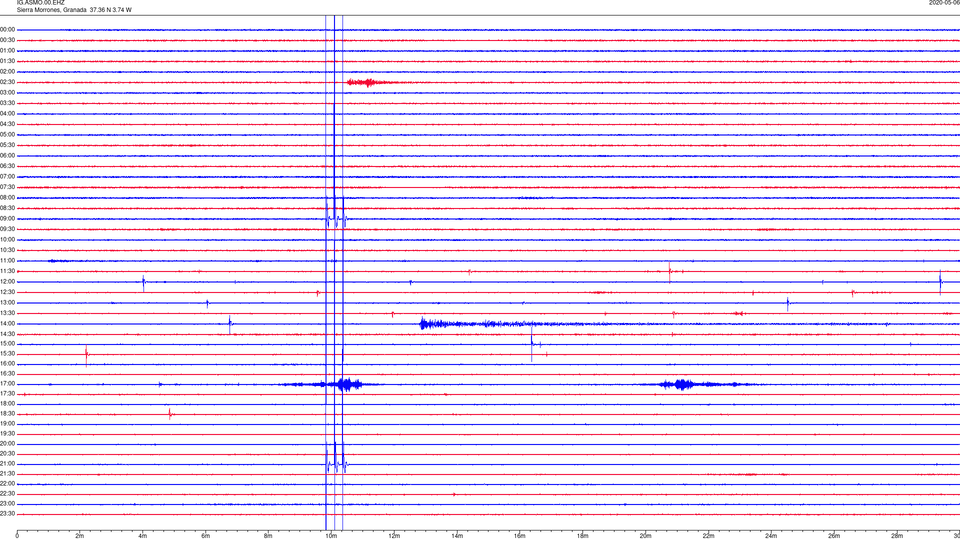This screenshot has height=540, width=960.
Task: Select the 02:00 trace time label
Action: (7, 72)
